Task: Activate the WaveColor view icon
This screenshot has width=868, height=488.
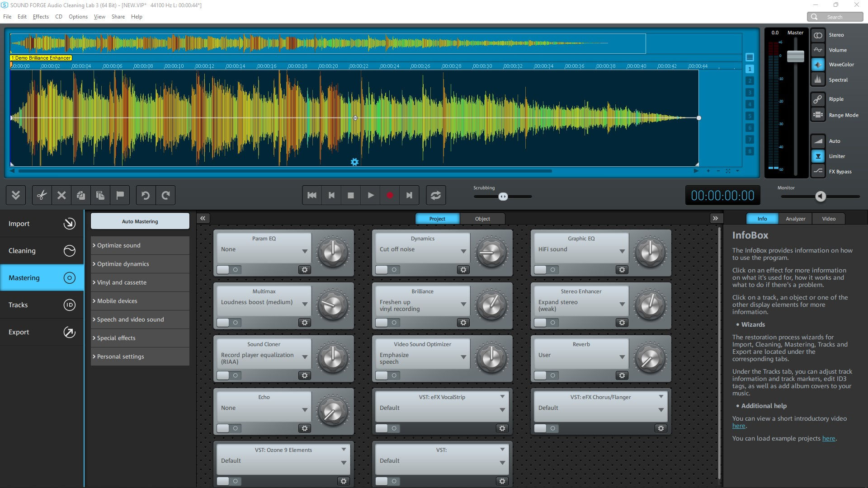Action: pyautogui.click(x=818, y=64)
